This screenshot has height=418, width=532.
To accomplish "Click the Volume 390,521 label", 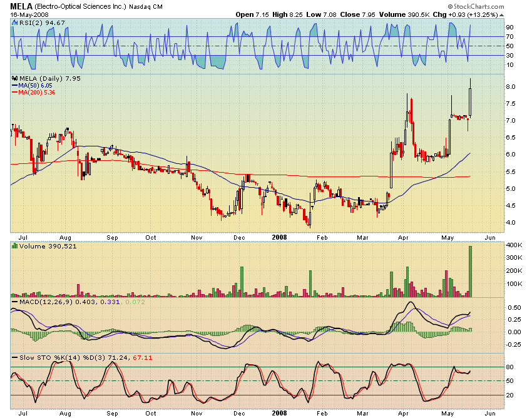I will click(48, 246).
